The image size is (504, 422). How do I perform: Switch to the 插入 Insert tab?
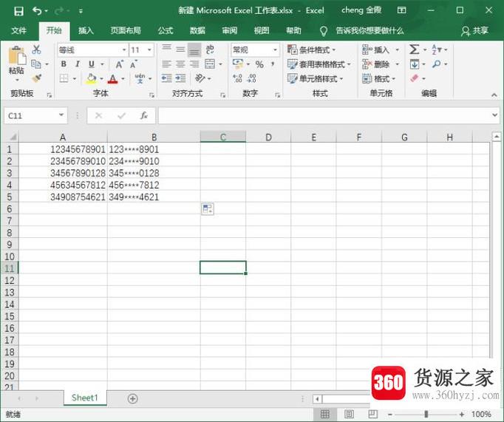(x=86, y=30)
